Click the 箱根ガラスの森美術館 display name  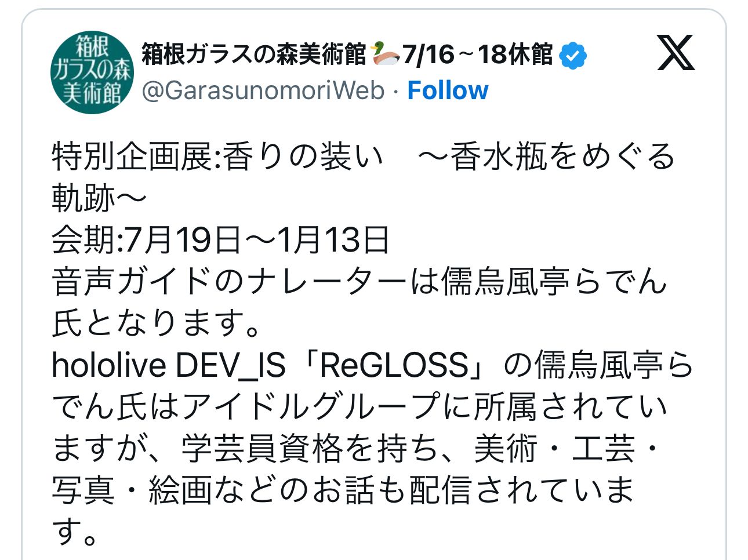pyautogui.click(x=254, y=54)
